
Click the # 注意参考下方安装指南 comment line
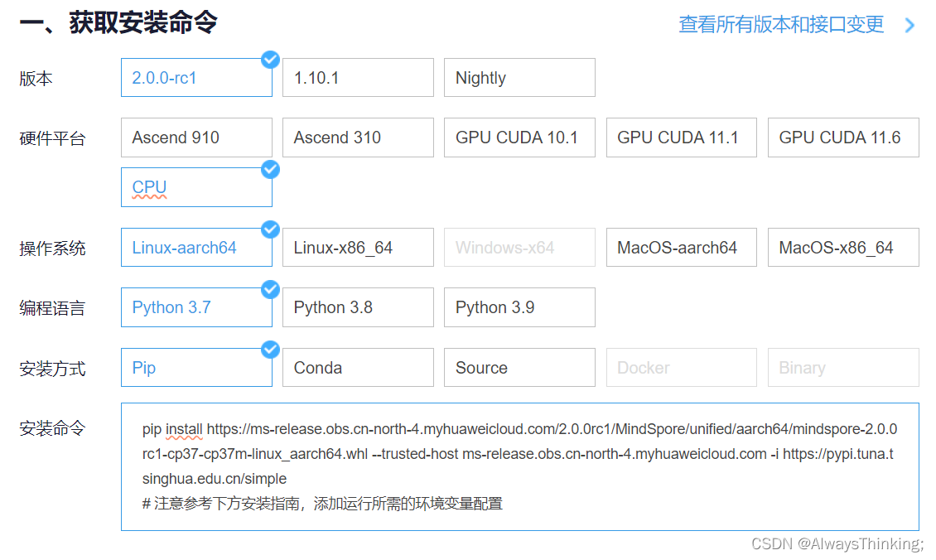tap(322, 504)
